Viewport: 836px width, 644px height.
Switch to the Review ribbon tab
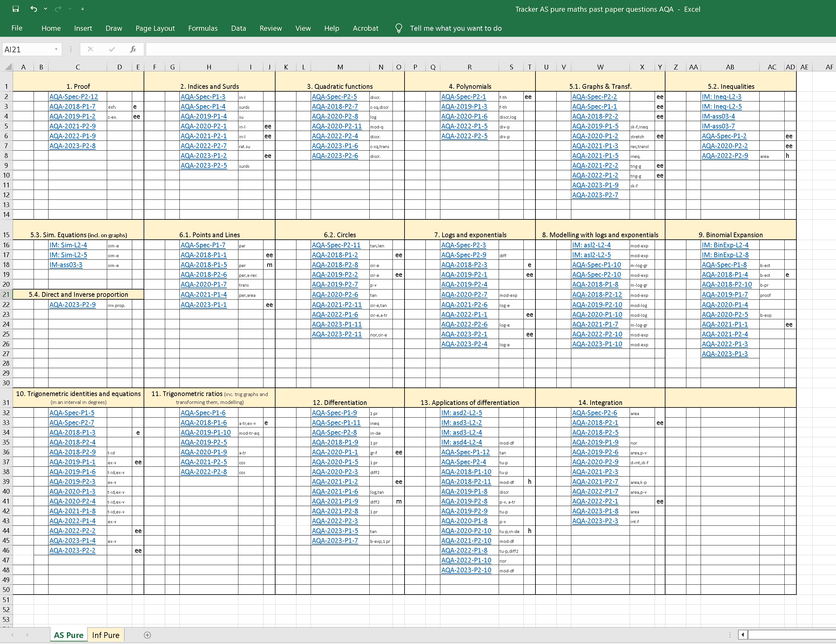(x=271, y=28)
